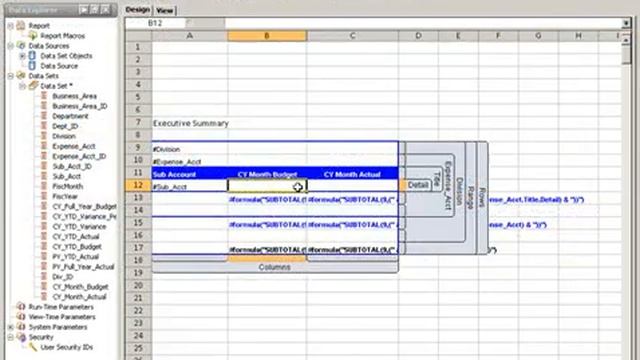This screenshot has width=640, height=360.
Task: Click the B12 cell reference box
Action: (155, 23)
